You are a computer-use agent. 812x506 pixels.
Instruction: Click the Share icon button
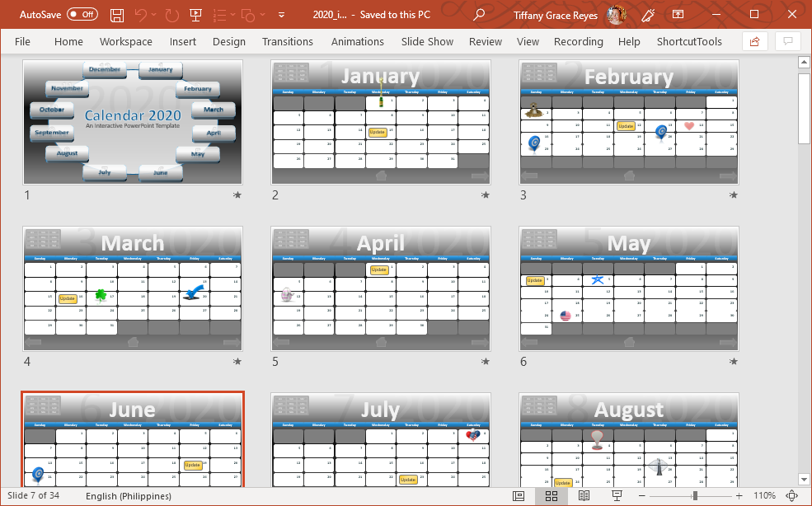click(754, 41)
